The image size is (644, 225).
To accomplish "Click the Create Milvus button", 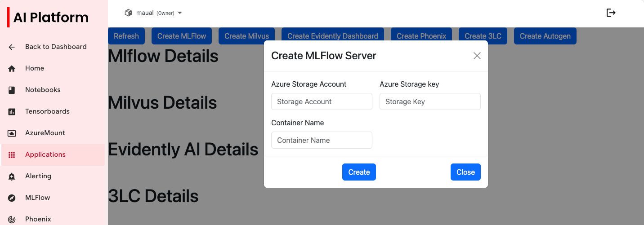I will pyautogui.click(x=246, y=36).
